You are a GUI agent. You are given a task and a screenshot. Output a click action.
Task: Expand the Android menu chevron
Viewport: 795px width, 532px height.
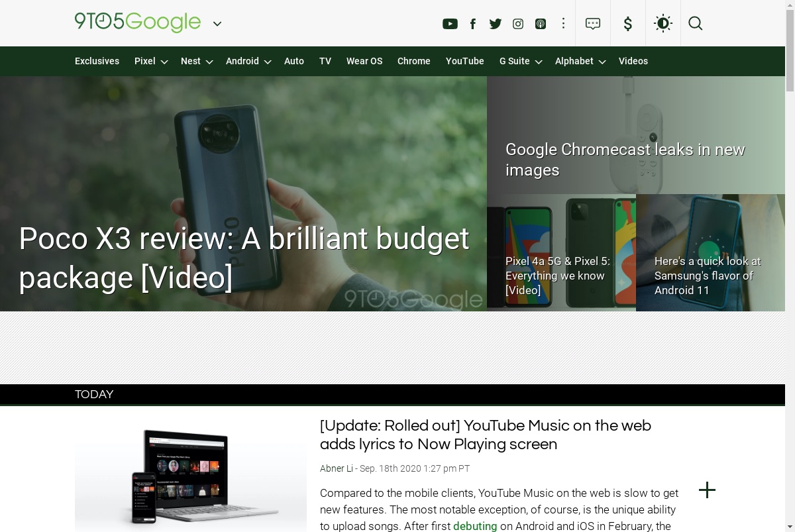[268, 62]
